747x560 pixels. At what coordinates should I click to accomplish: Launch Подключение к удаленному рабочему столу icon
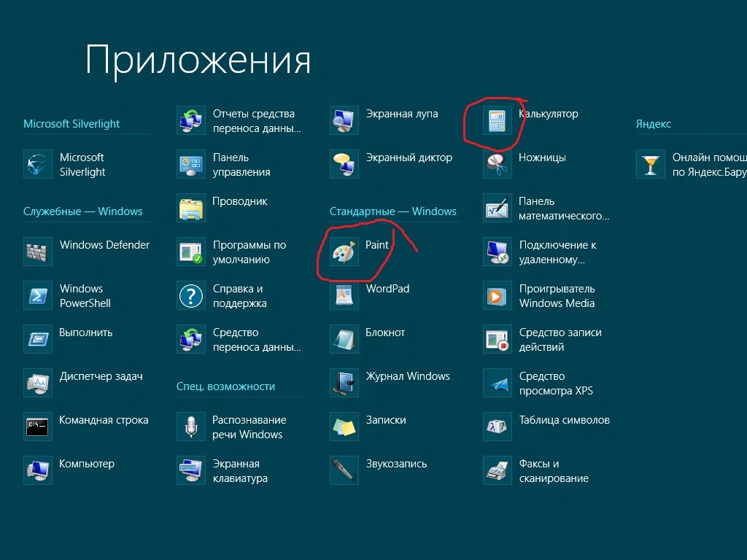pyautogui.click(x=498, y=252)
